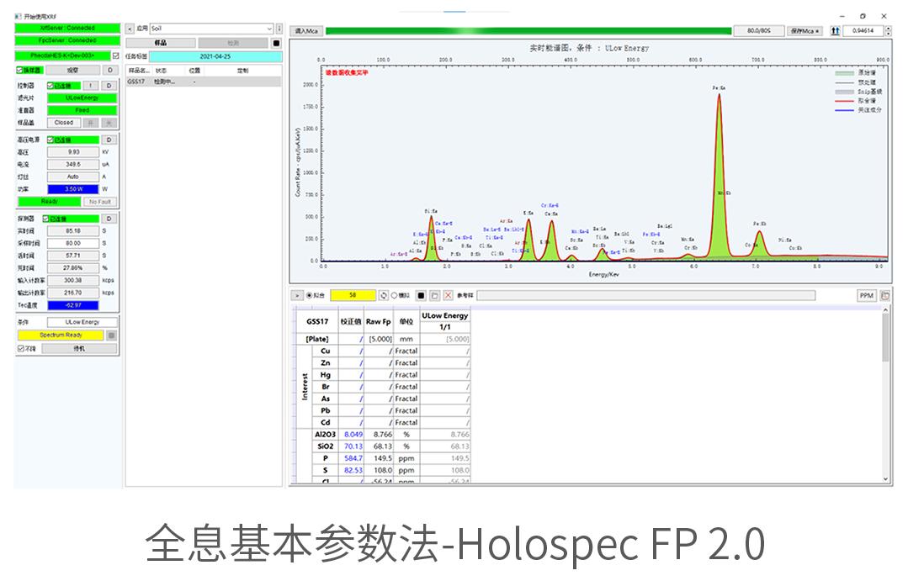The height and width of the screenshot is (581, 924).
Task: Click the copy icon beside the PPM button
Action: tap(885, 296)
